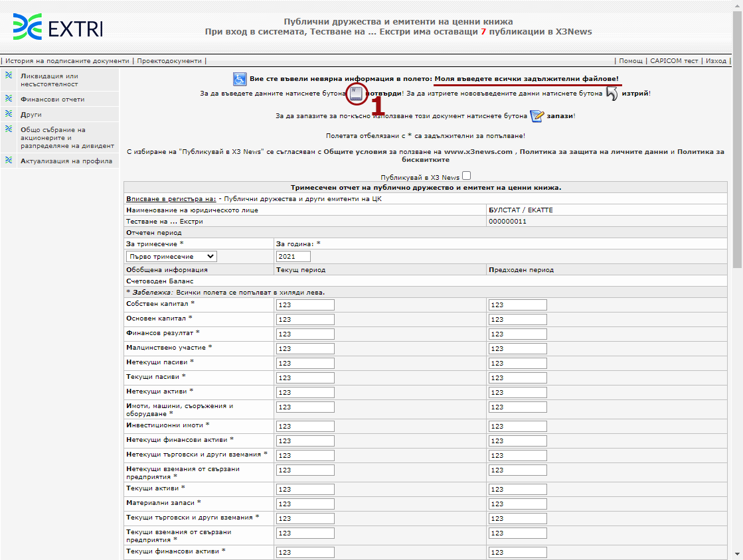Tick the Публикувай в X3 News checkbox
Viewport: 743px width, 560px height.
(467, 176)
